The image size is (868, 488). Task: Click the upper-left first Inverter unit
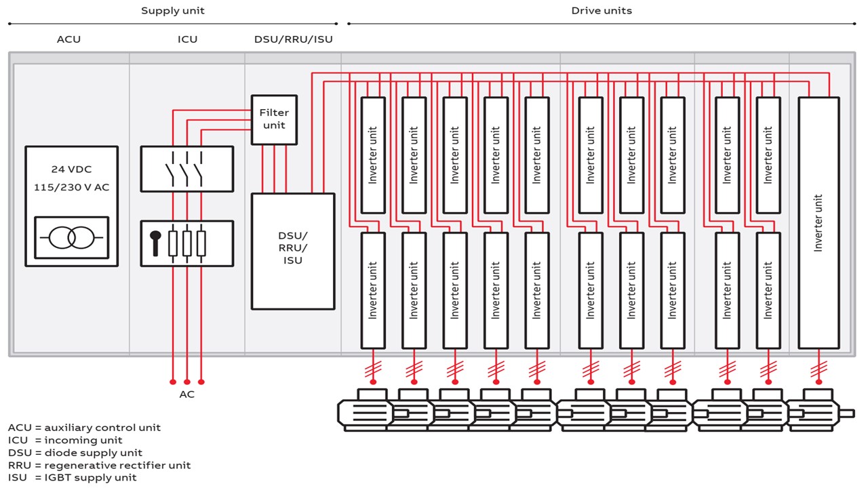point(373,155)
